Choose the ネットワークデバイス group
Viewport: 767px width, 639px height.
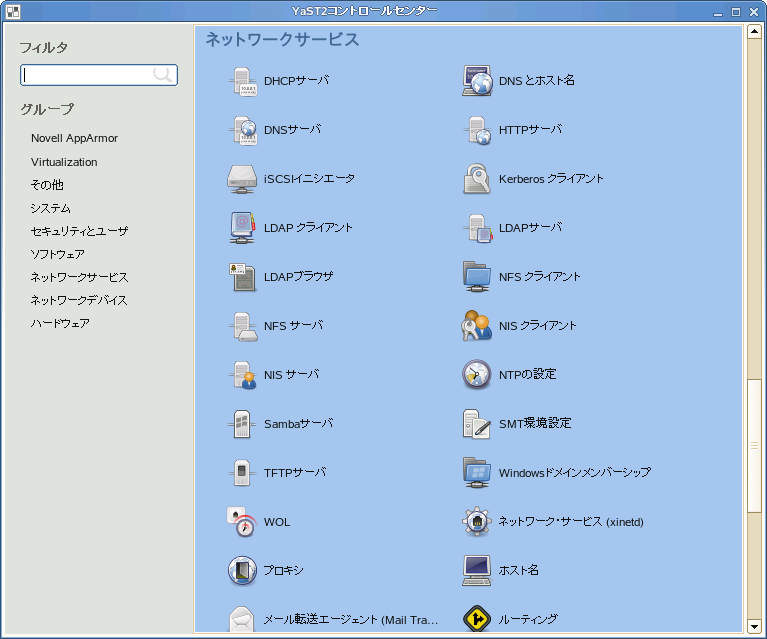pyautogui.click(x=79, y=300)
